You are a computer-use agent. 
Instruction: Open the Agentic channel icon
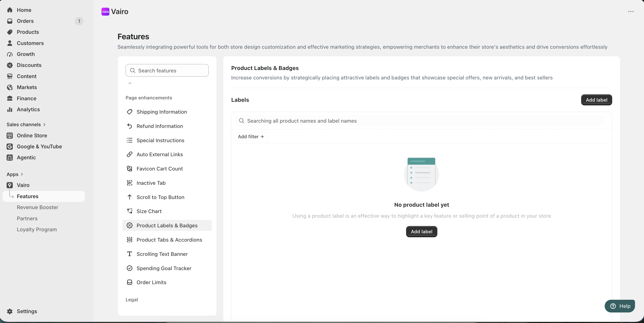[10, 158]
